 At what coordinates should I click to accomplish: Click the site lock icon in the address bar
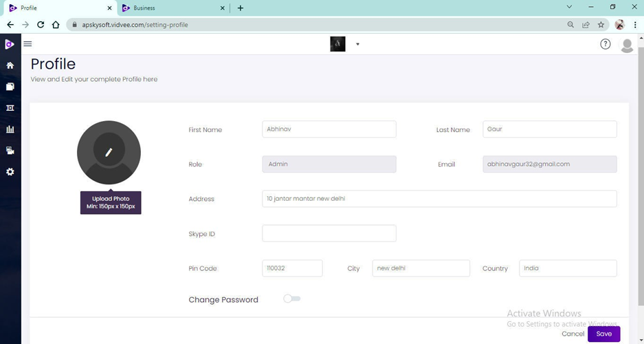[x=74, y=25]
